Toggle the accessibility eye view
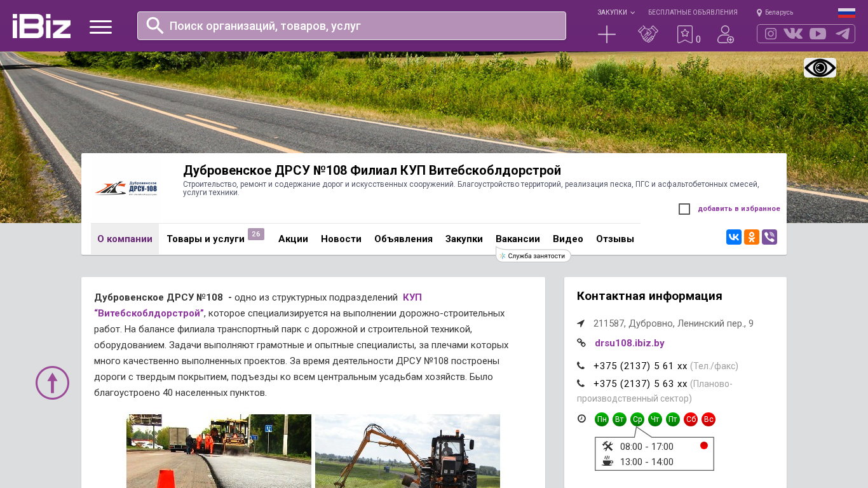Image resolution: width=868 pixels, height=488 pixels. (820, 67)
